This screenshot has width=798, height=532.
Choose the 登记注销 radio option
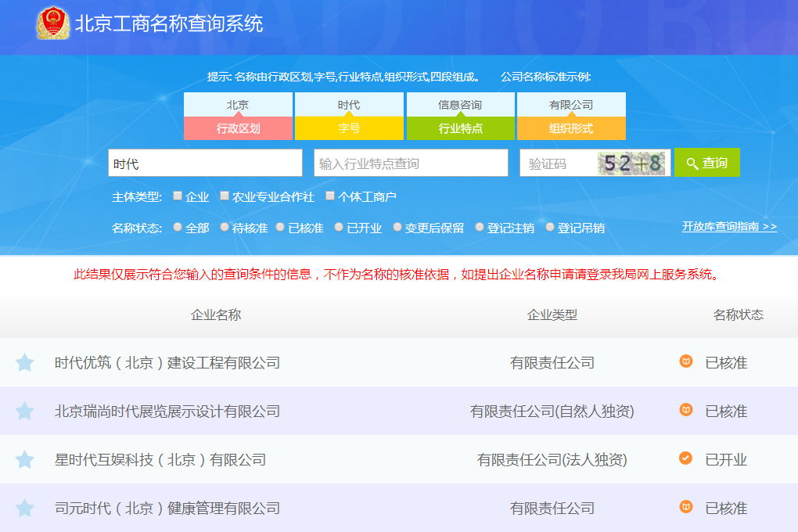480,227
